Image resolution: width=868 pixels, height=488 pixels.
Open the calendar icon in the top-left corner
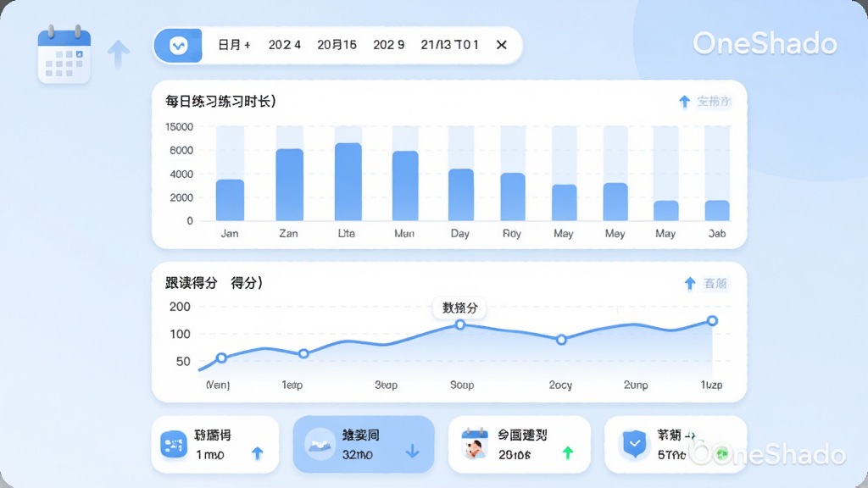[x=64, y=55]
